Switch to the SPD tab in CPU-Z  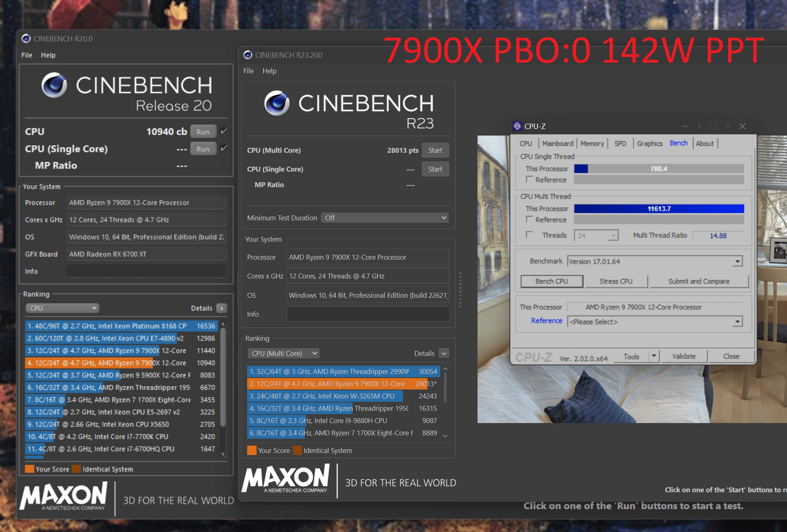pyautogui.click(x=620, y=143)
